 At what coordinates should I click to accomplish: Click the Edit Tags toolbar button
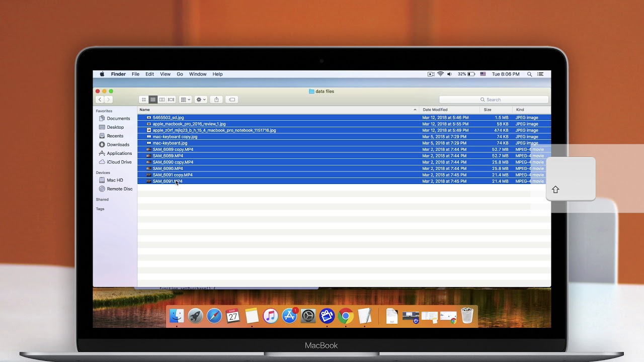[x=232, y=100]
